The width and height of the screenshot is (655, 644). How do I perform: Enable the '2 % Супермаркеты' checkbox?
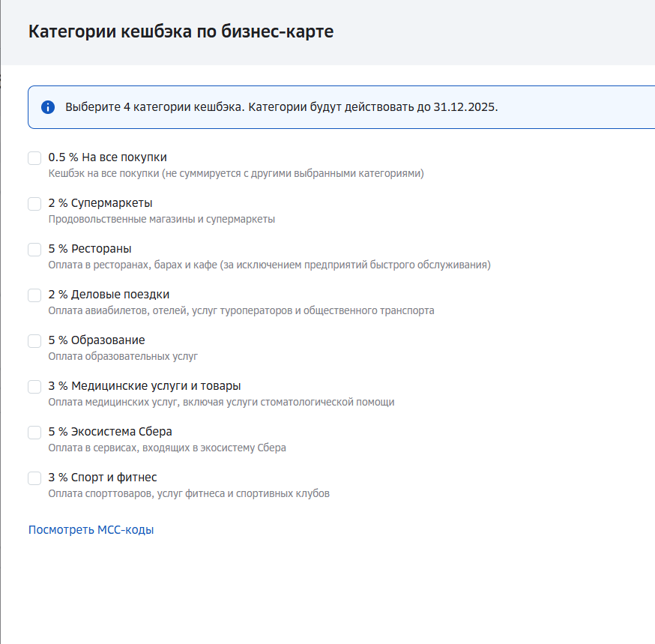(x=34, y=204)
